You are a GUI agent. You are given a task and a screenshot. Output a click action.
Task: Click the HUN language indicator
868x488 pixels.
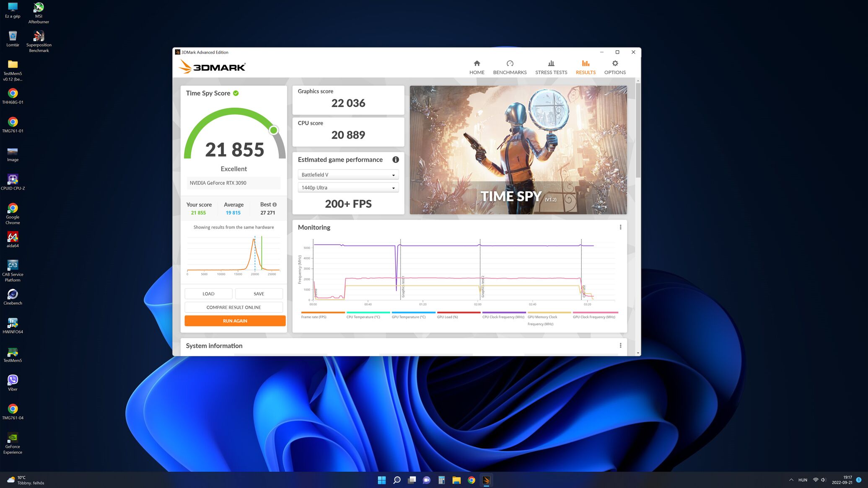point(803,480)
